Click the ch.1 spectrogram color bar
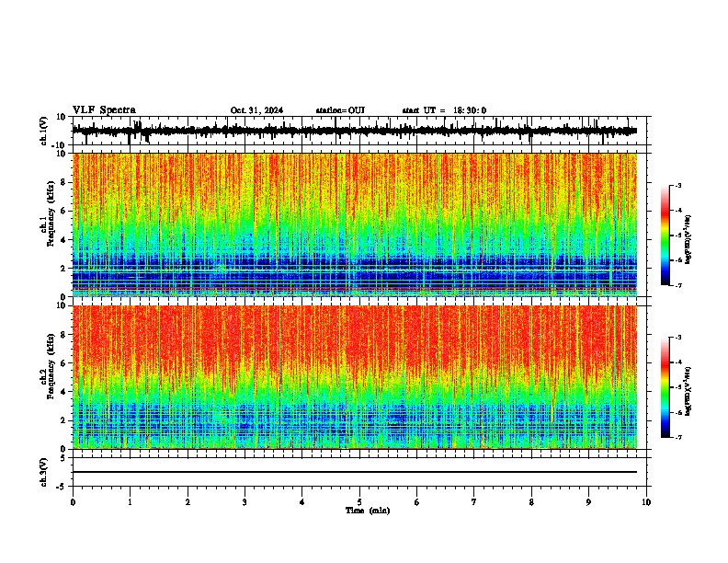 click(x=665, y=236)
